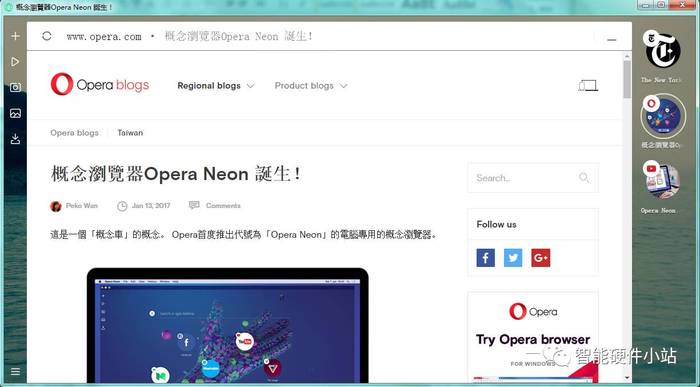Click the Google Plus follow icon
700x387 pixels.
541,258
